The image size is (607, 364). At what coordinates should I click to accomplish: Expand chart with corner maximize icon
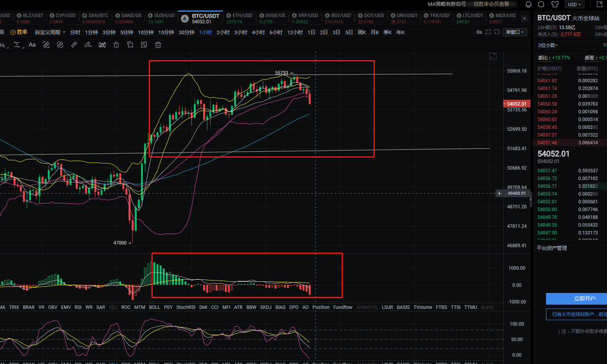[493, 56]
